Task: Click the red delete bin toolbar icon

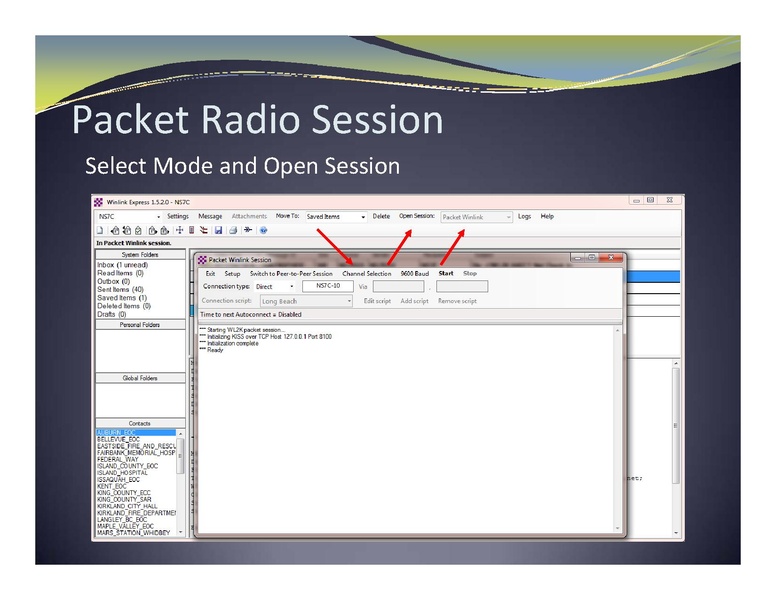Action: pos(192,230)
